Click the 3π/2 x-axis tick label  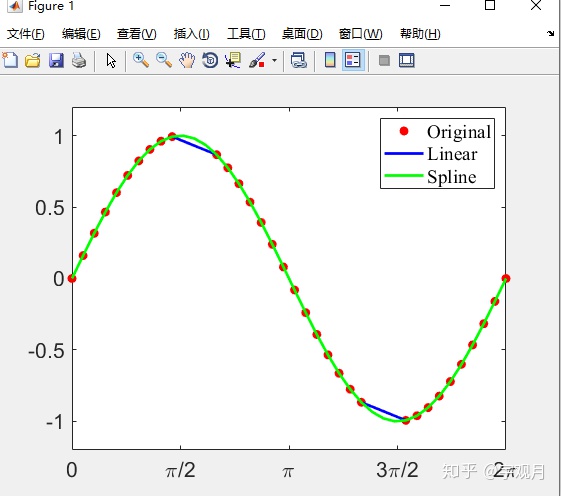coord(397,470)
